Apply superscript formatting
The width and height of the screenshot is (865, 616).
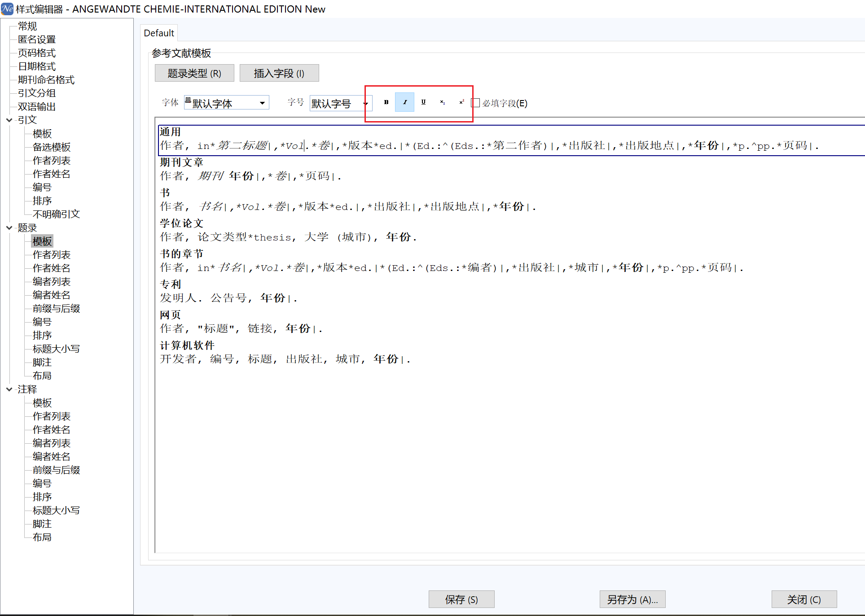(461, 102)
